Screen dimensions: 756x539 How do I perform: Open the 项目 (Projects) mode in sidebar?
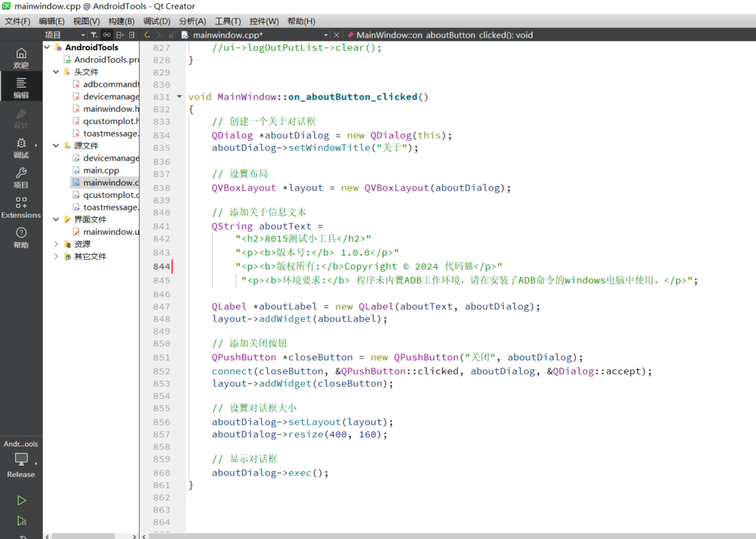21,177
